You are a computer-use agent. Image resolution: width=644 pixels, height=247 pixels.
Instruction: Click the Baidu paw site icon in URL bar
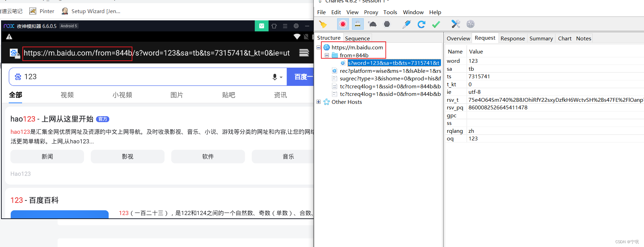pos(14,53)
